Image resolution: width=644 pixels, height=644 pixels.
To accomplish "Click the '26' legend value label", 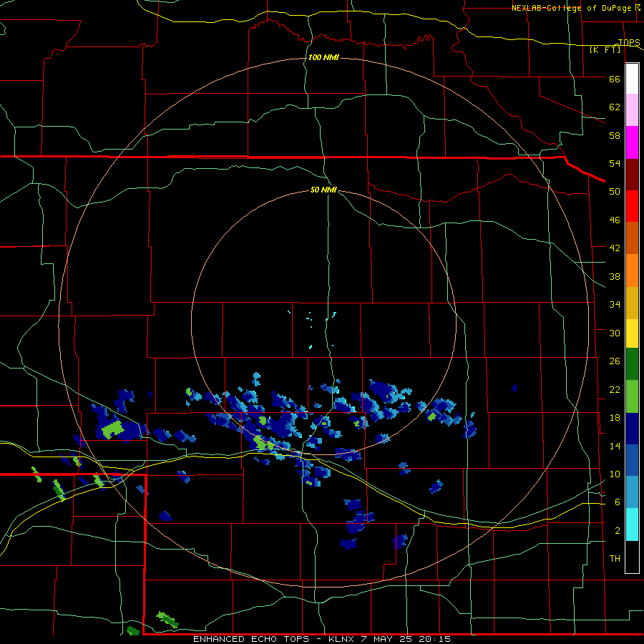I will [615, 361].
